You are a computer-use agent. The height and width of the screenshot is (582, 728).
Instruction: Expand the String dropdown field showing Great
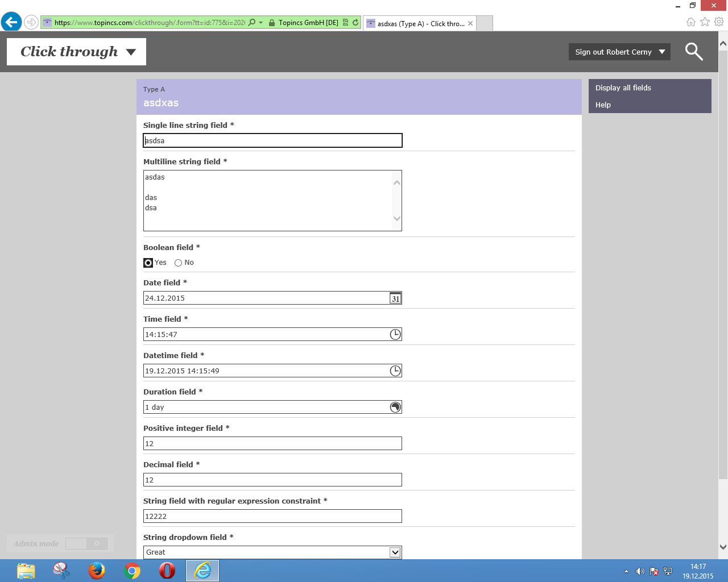point(395,552)
